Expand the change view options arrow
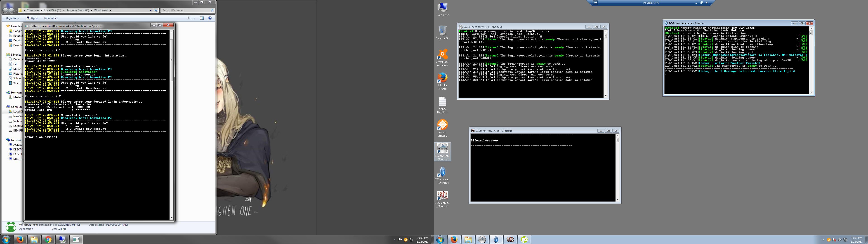The height and width of the screenshot is (244, 868). pyautogui.click(x=194, y=18)
